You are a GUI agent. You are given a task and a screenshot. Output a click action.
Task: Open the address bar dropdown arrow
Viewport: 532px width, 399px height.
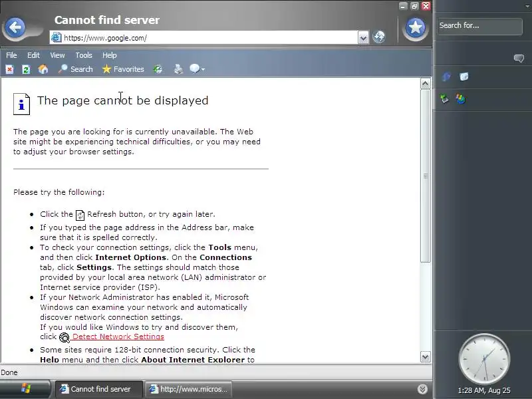click(x=363, y=38)
